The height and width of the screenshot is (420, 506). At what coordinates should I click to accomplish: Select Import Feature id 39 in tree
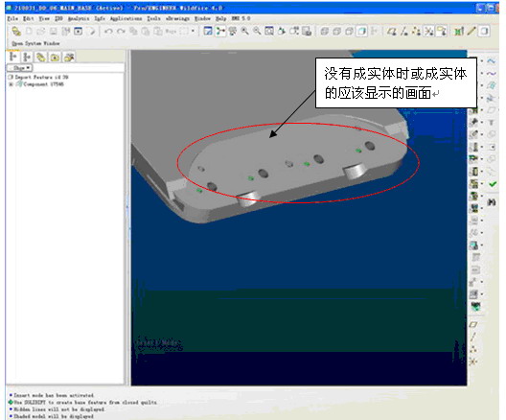(38, 77)
